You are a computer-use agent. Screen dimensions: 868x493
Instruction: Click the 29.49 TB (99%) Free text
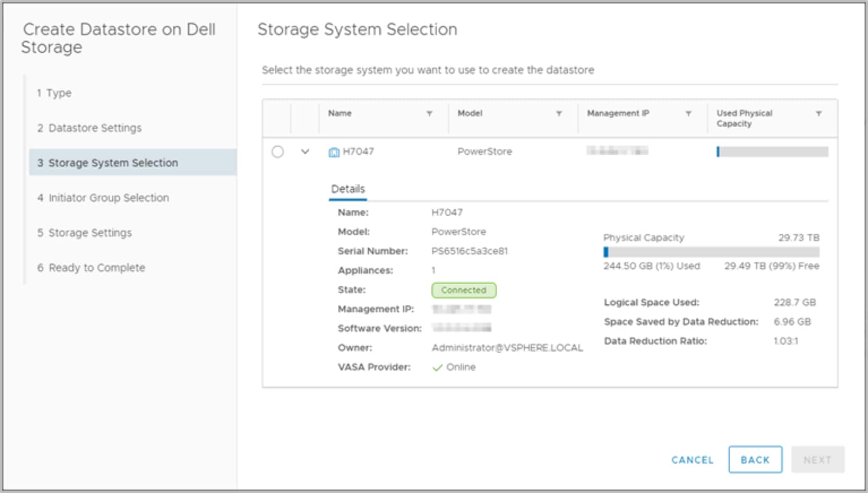coord(772,266)
